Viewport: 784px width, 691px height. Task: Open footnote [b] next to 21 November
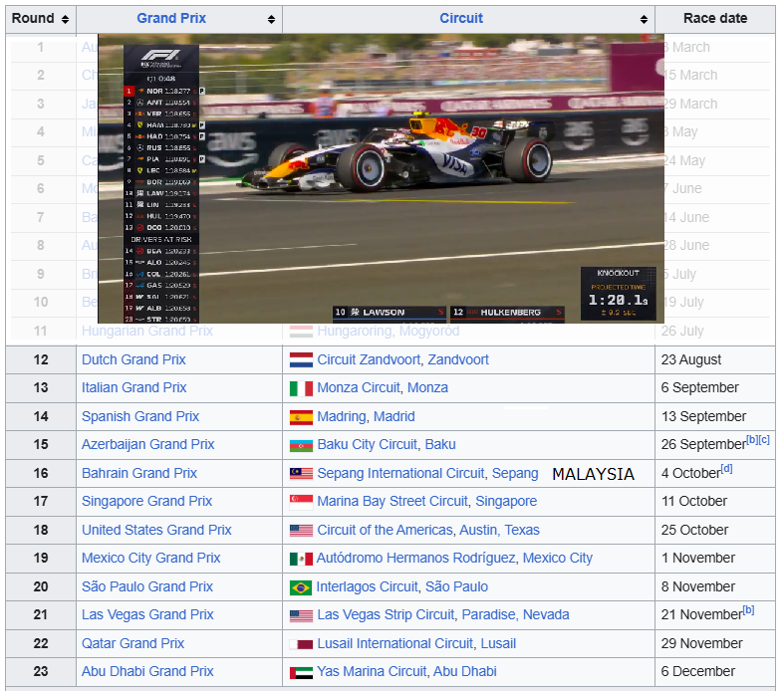(748, 610)
